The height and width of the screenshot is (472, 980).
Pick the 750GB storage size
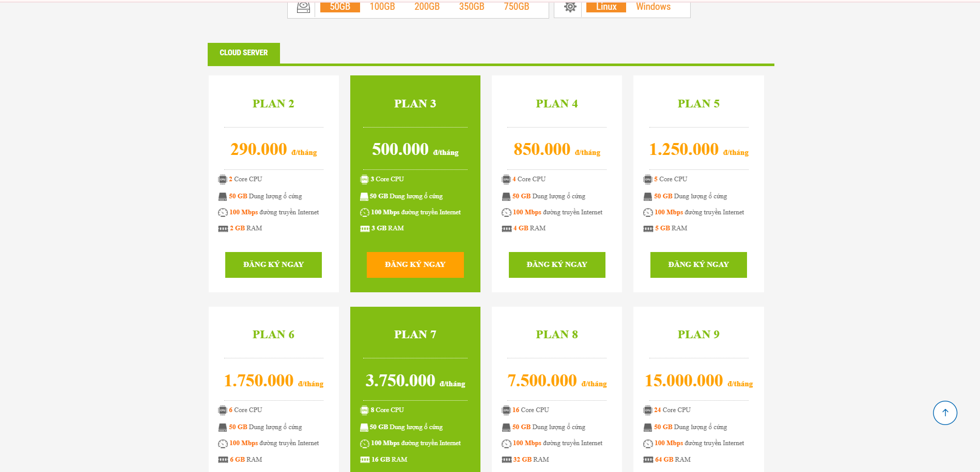coord(517,7)
